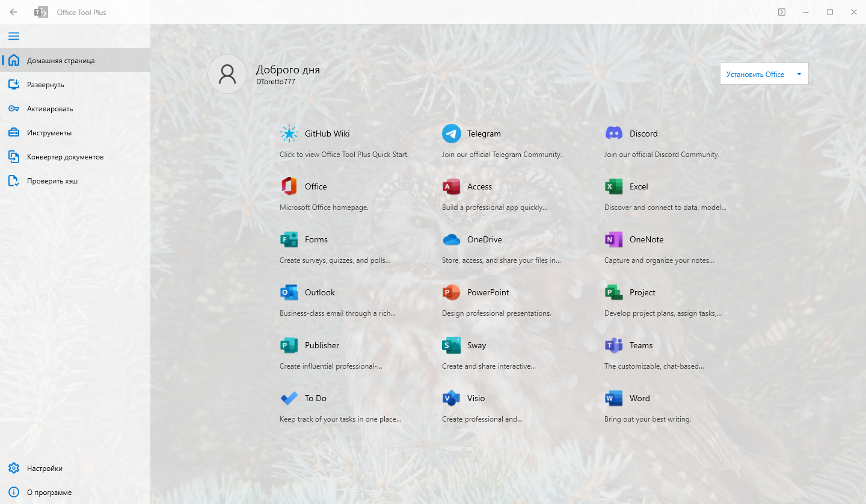
Task: Click 'Build a professional app quickly...' text
Action: click(x=495, y=207)
